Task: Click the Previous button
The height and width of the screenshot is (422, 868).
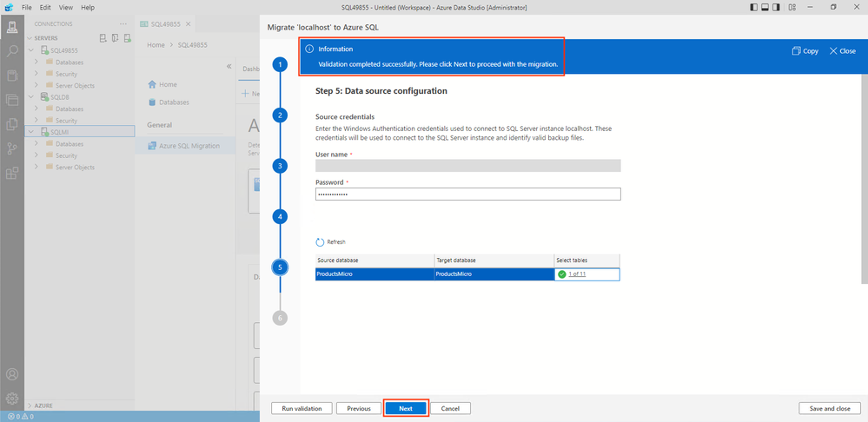Action: click(359, 408)
